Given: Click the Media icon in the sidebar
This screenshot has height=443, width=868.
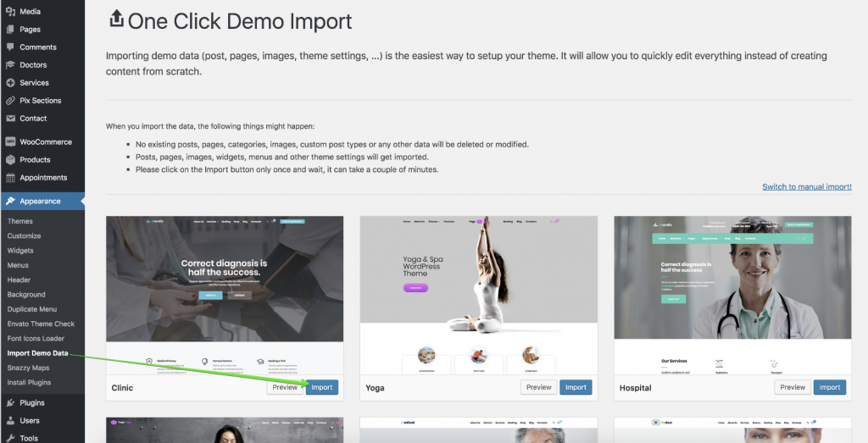Looking at the screenshot, I should 10,11.
